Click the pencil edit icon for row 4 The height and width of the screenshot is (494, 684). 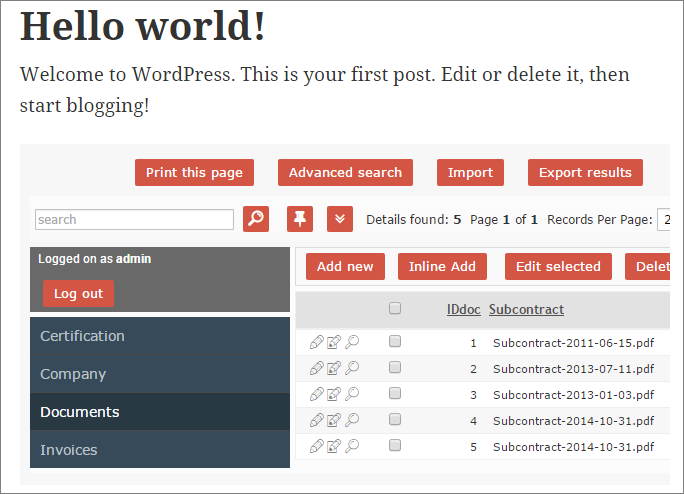317,420
